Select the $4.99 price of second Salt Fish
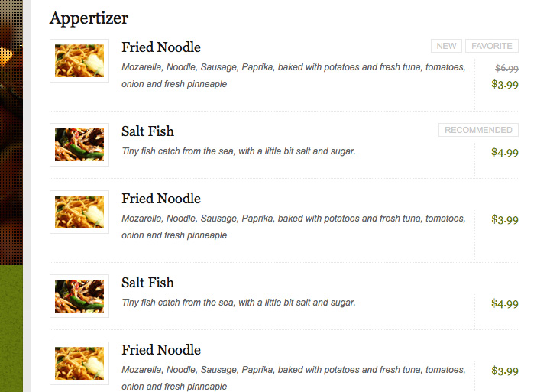The height and width of the screenshot is (392, 537). [505, 303]
